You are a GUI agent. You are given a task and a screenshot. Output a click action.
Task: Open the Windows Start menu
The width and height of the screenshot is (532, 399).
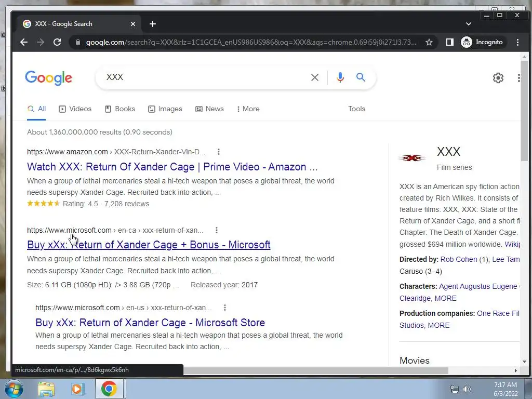(x=14, y=389)
